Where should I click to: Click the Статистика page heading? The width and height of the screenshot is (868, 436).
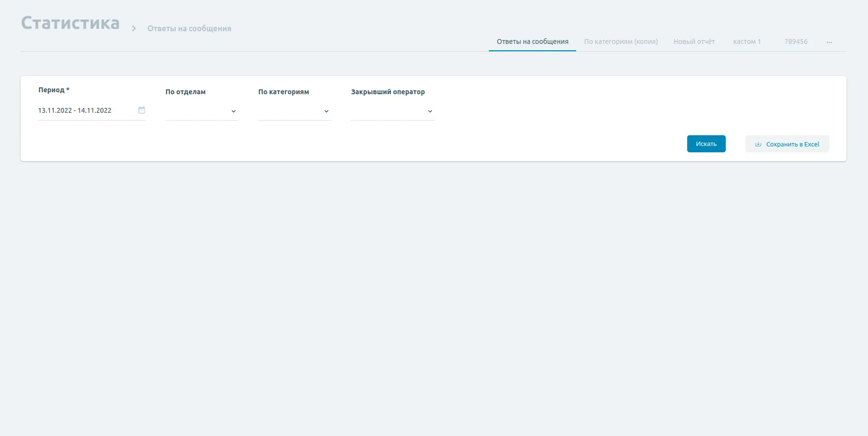point(70,23)
